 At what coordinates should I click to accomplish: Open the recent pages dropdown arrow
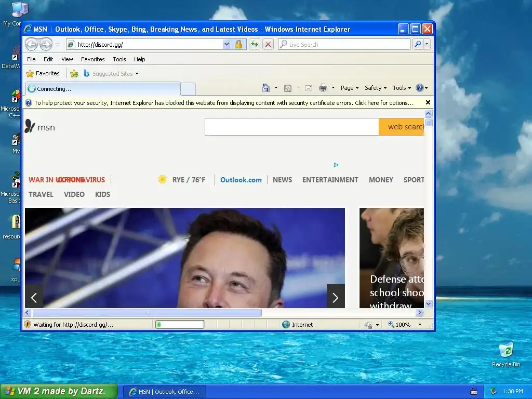tap(57, 45)
